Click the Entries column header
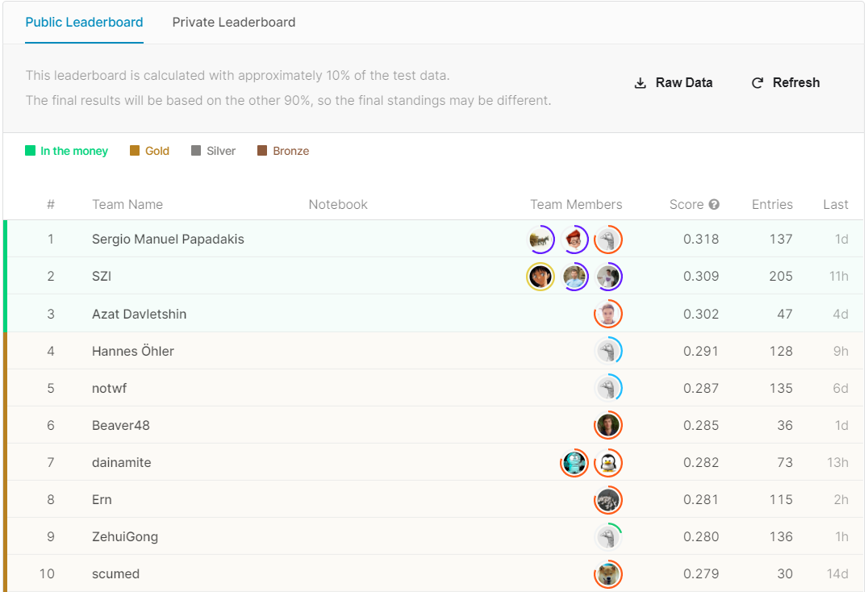The image size is (868, 592). [x=772, y=205]
